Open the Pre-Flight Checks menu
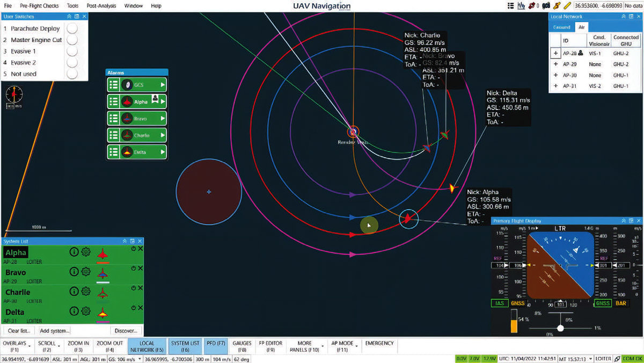644x363 pixels. coord(39,6)
